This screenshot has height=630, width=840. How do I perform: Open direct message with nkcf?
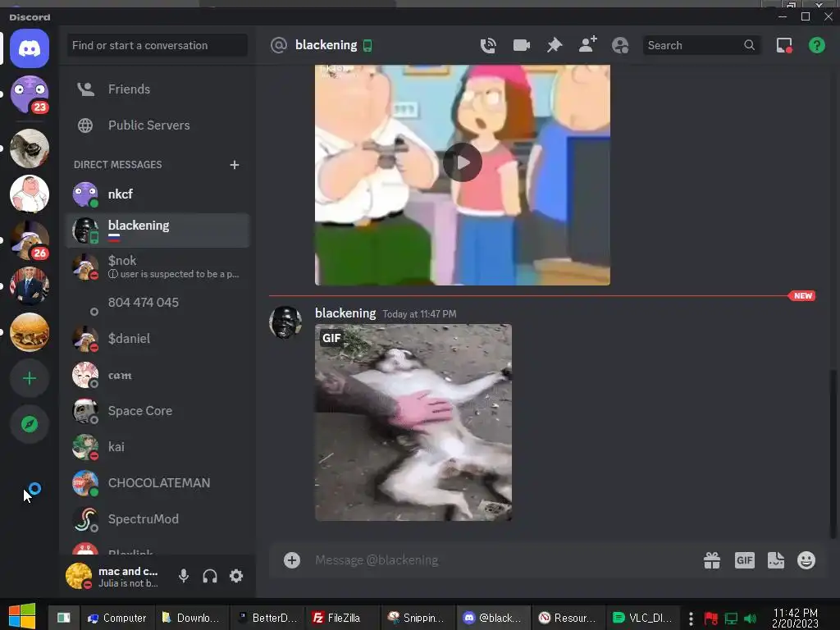(157, 194)
